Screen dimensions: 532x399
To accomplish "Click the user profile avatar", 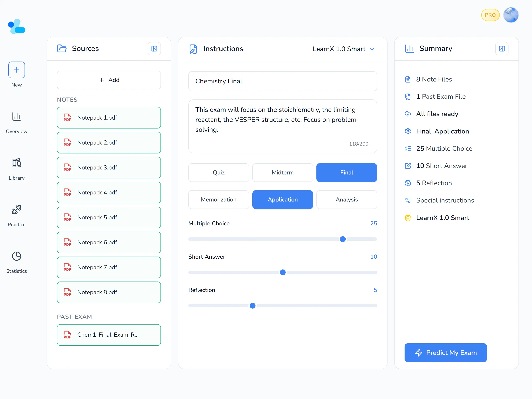I will pos(511,15).
